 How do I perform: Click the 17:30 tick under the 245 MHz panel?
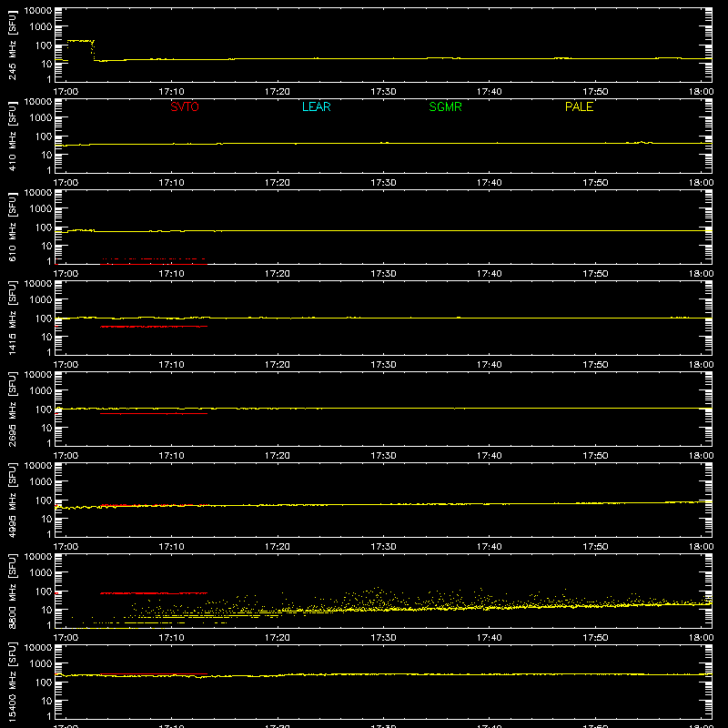click(383, 92)
